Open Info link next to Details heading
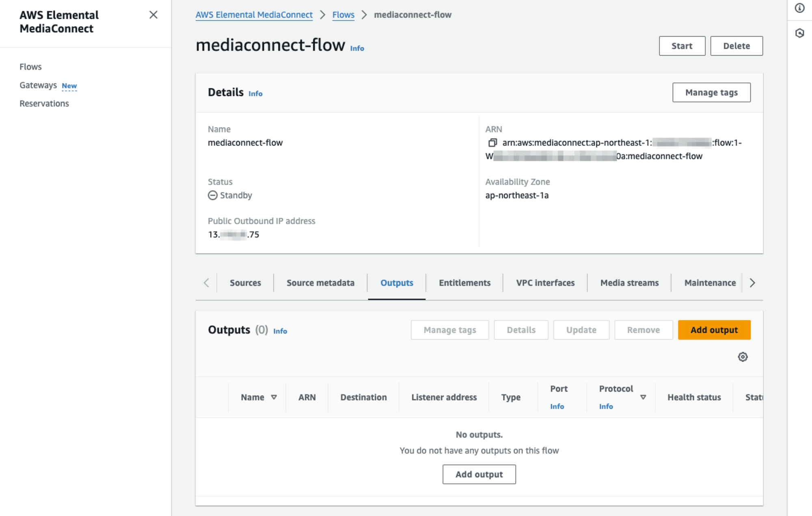 click(255, 93)
